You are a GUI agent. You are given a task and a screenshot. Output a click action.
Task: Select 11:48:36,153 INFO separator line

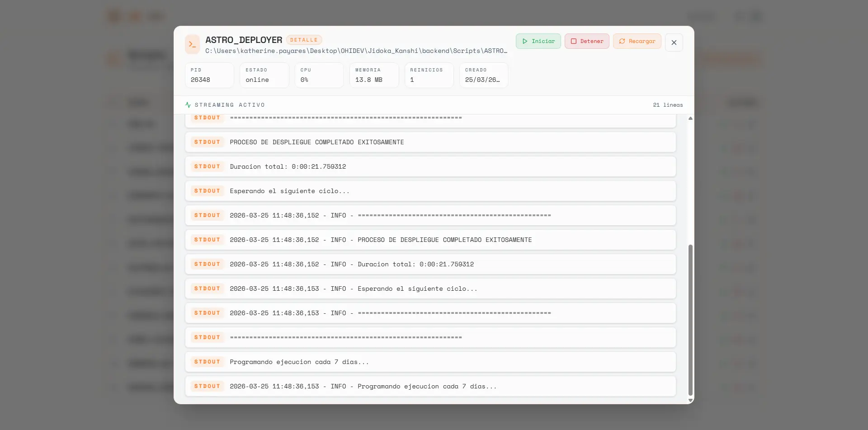(x=430, y=313)
